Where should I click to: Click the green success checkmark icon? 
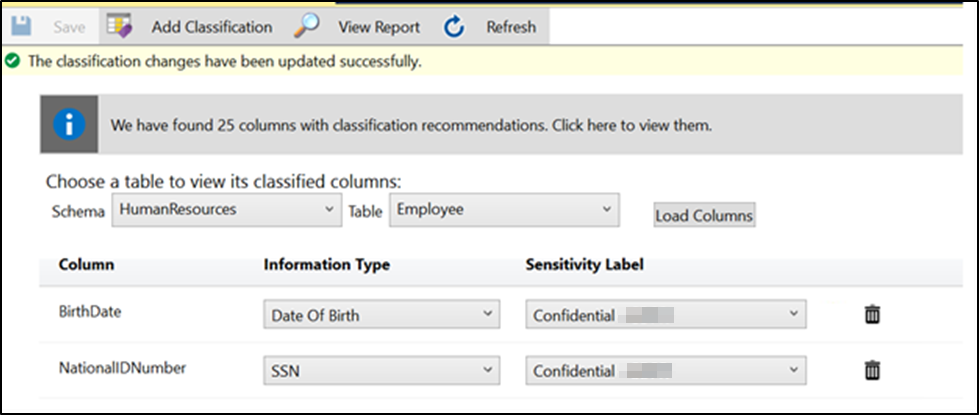[12, 61]
